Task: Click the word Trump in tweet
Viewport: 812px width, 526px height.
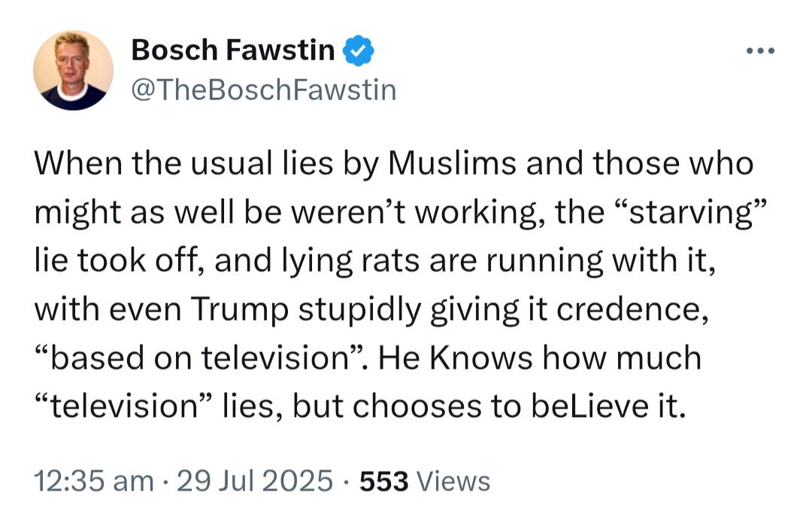Action: pos(239,309)
